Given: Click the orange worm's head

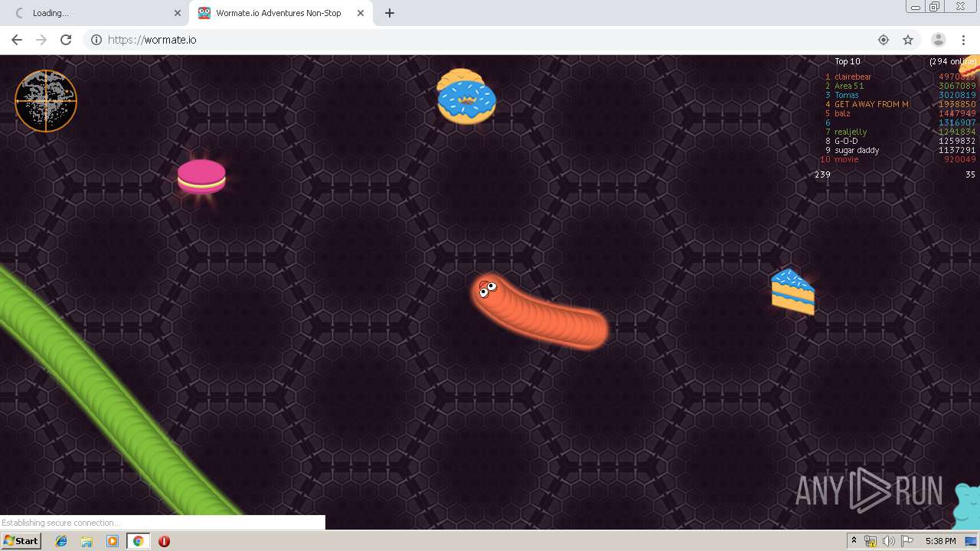Looking at the screenshot, I should pyautogui.click(x=488, y=289).
